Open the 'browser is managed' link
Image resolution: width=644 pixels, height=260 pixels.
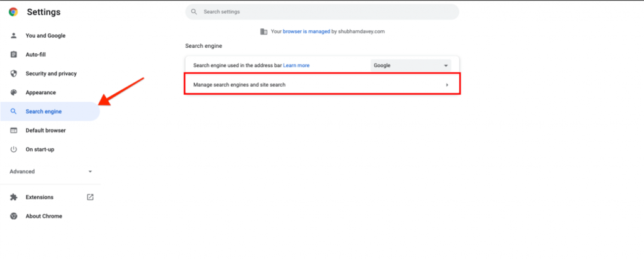pos(306,31)
